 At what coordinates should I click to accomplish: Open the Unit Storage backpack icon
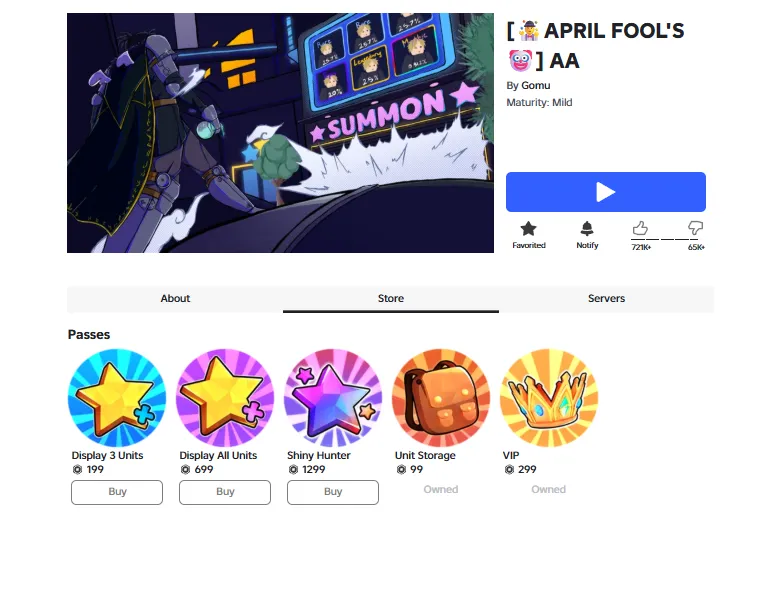point(441,398)
